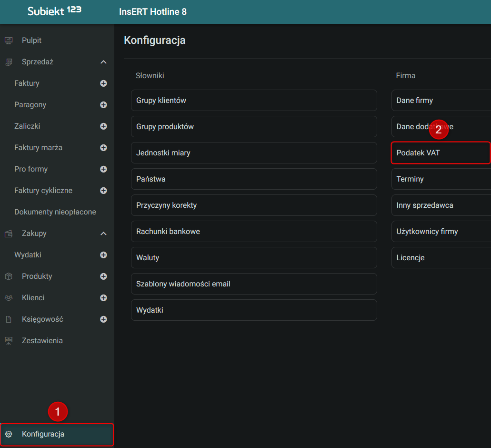Click the plus icon next to Faktury
This screenshot has height=448, width=491.
click(x=103, y=83)
